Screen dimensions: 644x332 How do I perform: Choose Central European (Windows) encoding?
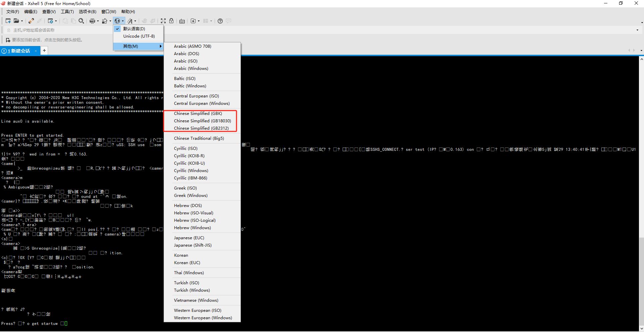click(202, 103)
